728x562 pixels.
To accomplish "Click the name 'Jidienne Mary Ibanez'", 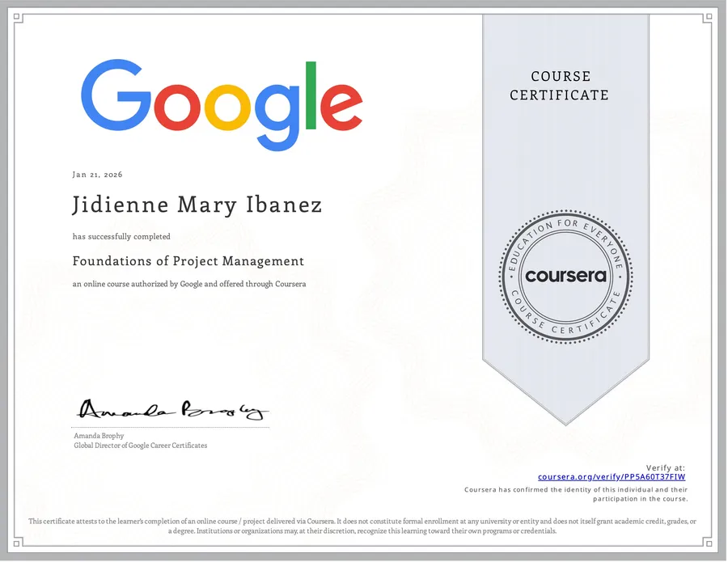I will (x=197, y=205).
